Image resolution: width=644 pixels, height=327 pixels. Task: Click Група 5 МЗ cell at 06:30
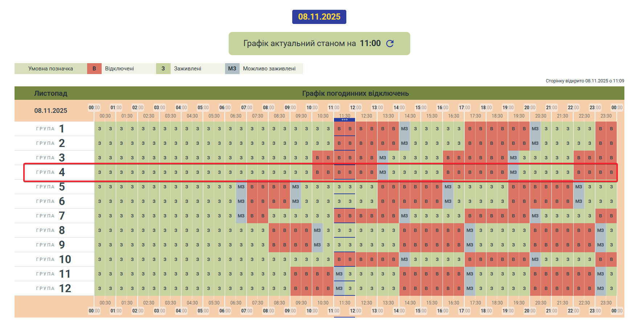[x=241, y=187]
